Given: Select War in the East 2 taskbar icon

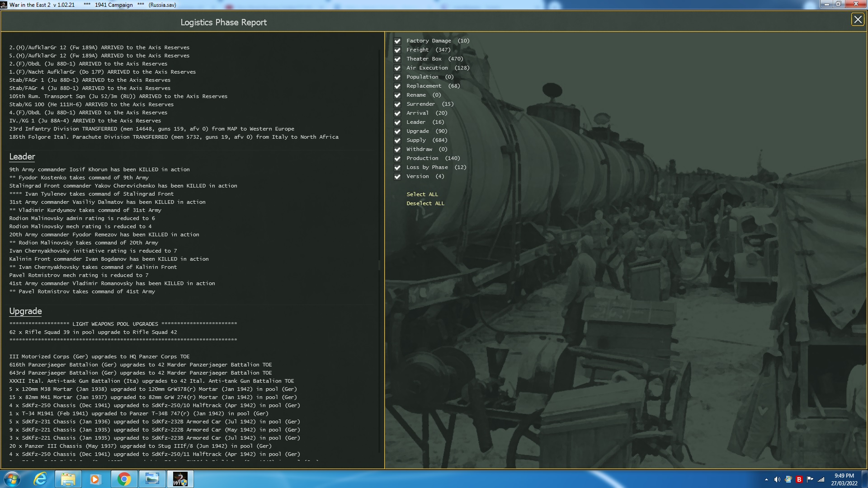Looking at the screenshot, I should (180, 479).
